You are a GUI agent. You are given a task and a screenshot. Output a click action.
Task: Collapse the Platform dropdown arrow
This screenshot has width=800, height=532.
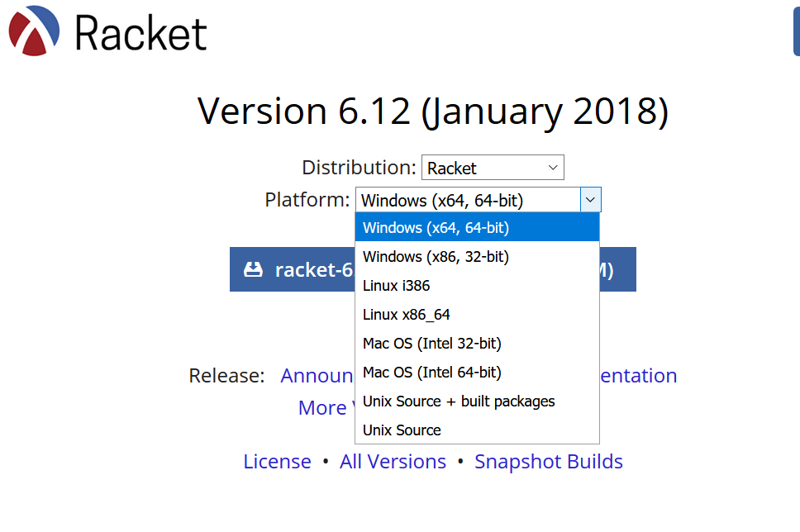590,199
